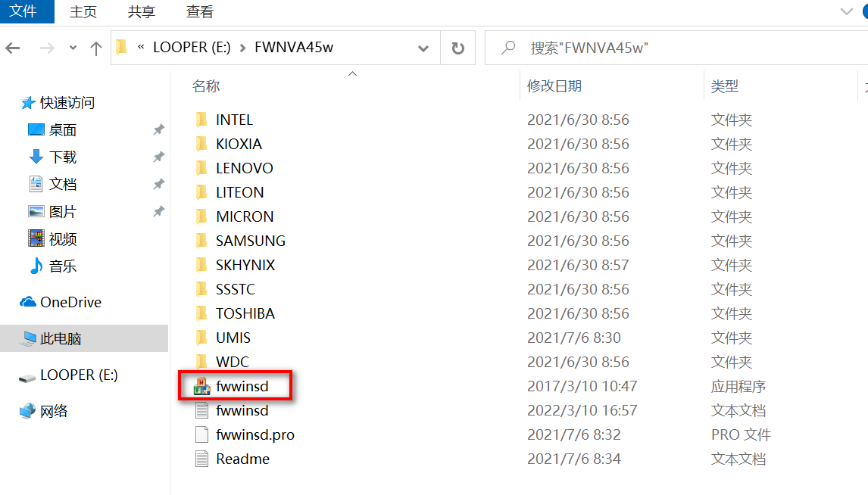Click the pin icon beside 图片
This screenshot has height=495, width=868.
[x=158, y=212]
